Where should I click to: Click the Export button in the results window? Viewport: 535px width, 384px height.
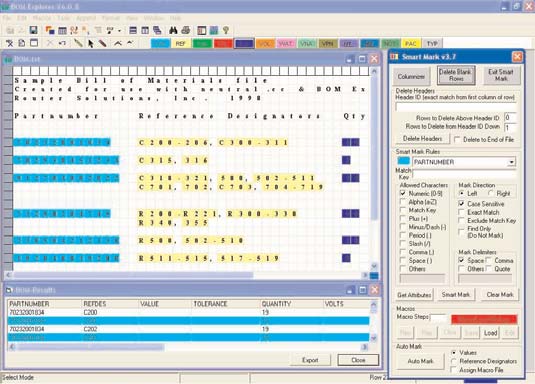pyautogui.click(x=310, y=360)
